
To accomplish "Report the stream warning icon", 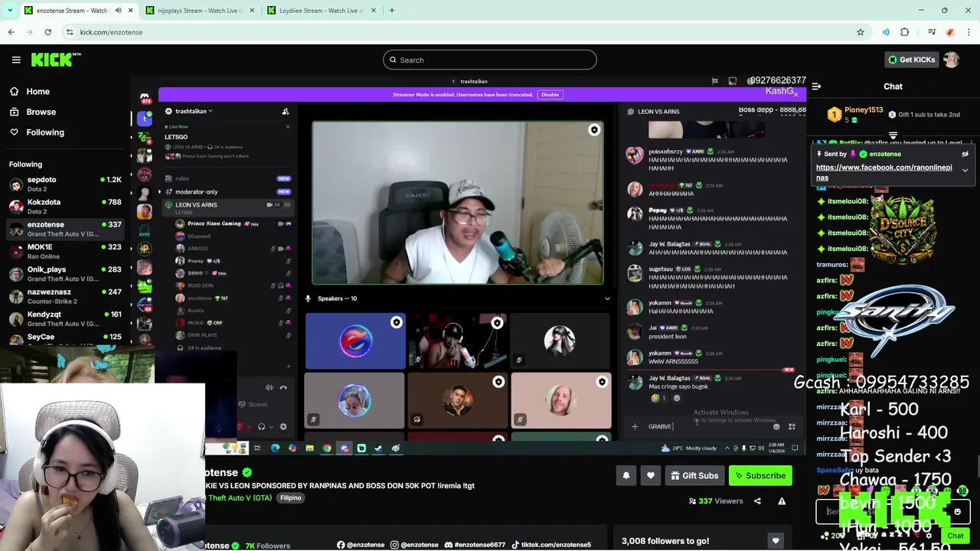I will tap(782, 501).
